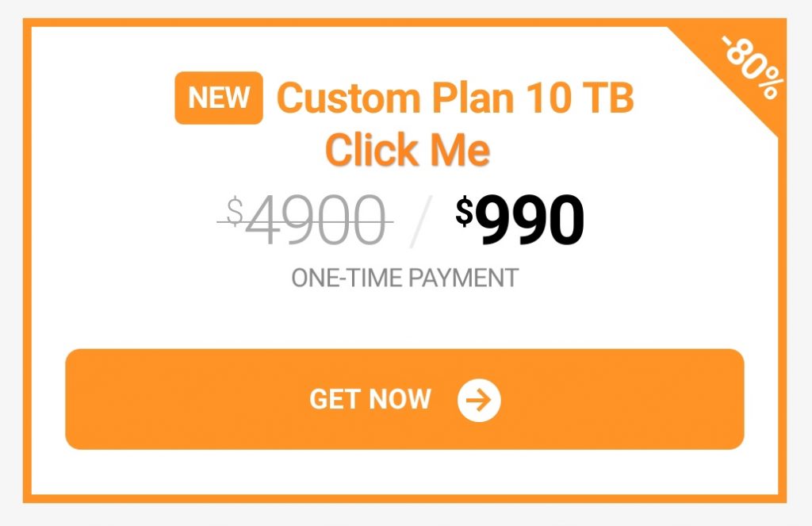Screen dimensions: 812x526
Task: Click the word PAYMENT under the prices
Action: pos(464,278)
